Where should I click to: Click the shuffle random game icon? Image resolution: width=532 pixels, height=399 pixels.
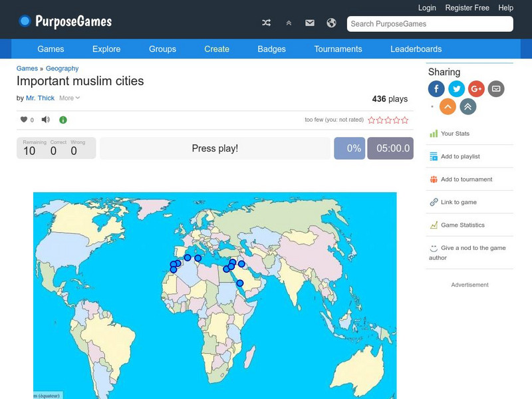click(266, 23)
